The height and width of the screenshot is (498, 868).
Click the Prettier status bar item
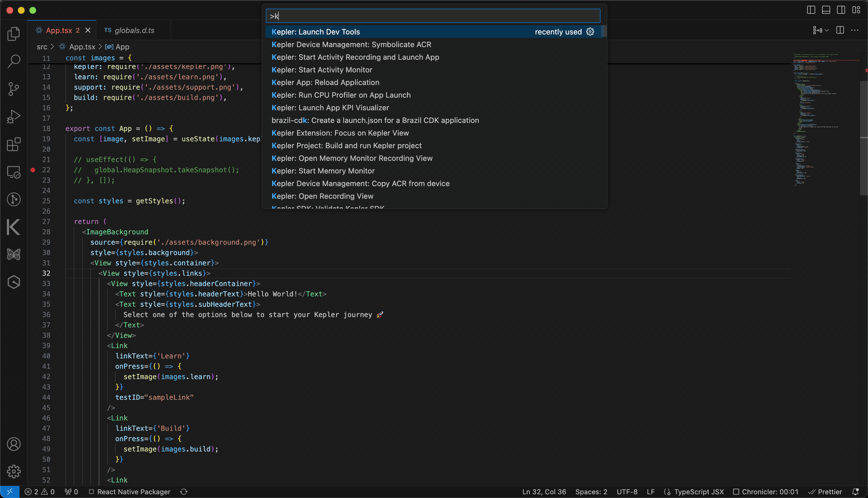click(826, 492)
